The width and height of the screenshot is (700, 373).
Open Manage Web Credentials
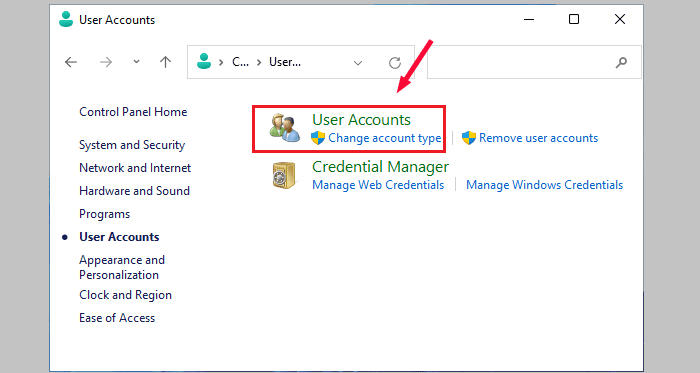point(378,185)
